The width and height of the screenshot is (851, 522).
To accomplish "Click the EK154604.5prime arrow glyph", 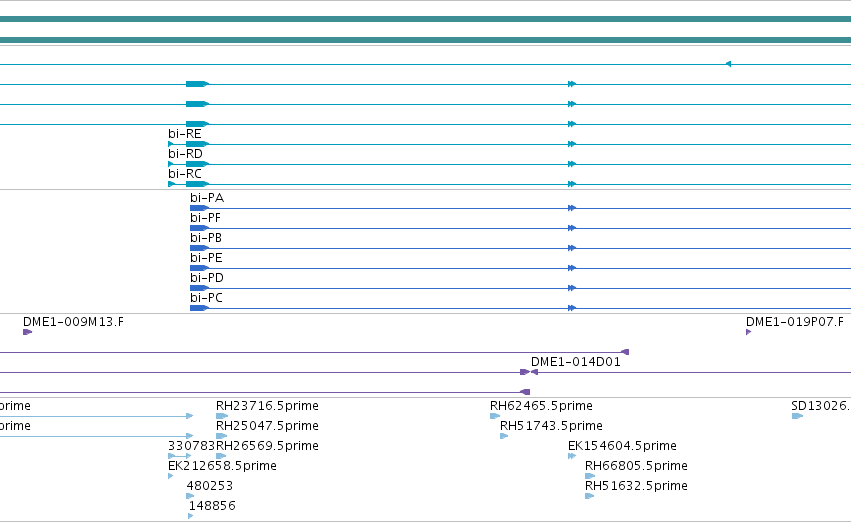I will point(572,456).
